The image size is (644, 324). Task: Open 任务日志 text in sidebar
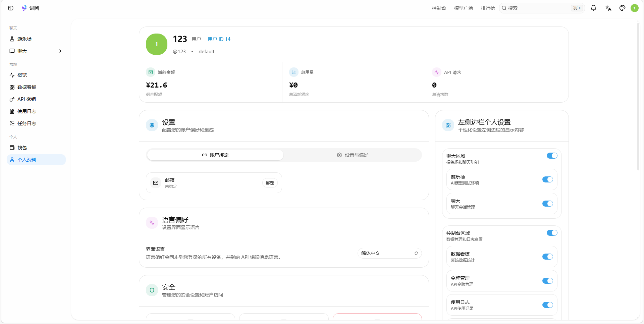pos(27,123)
